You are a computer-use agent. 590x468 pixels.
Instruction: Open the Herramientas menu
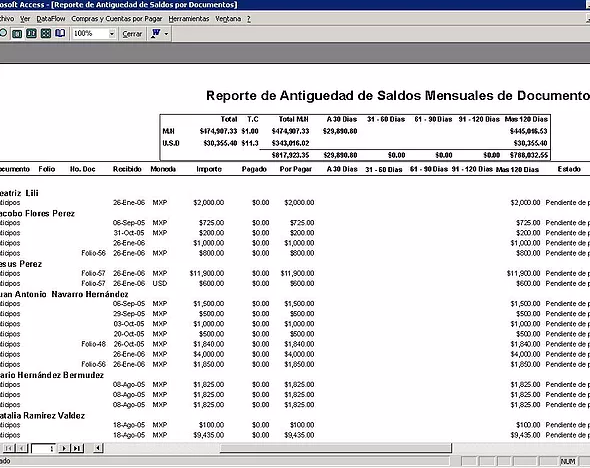pos(189,19)
